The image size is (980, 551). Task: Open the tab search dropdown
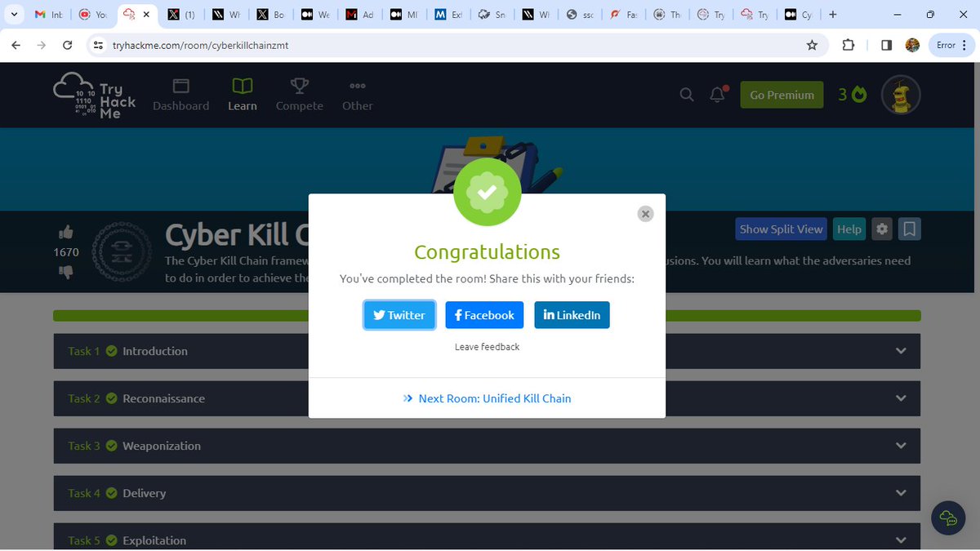(x=15, y=15)
